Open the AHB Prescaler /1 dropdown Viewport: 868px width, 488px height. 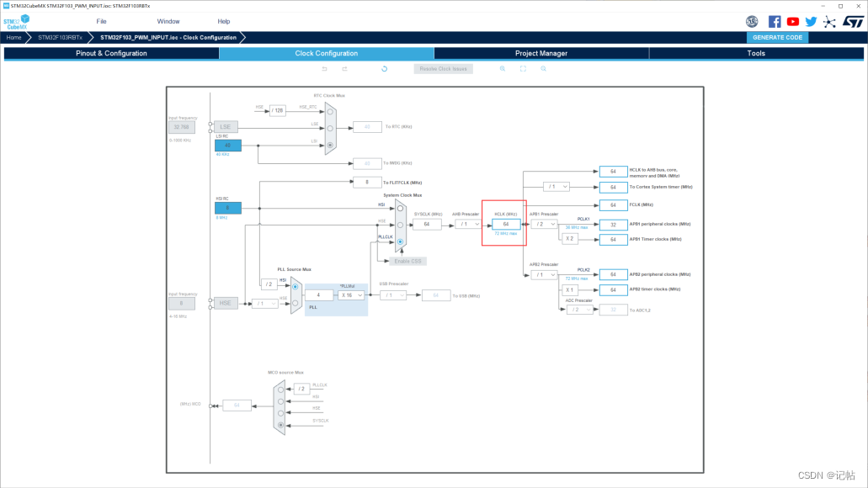click(468, 224)
